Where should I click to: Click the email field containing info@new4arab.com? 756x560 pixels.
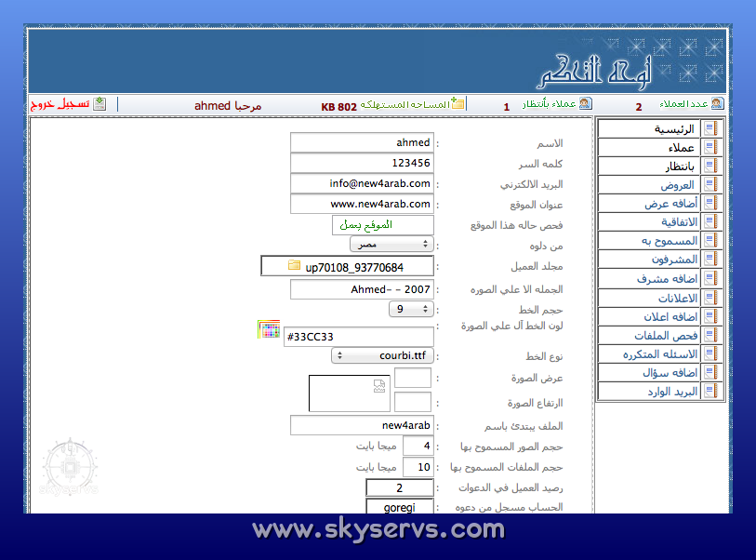click(362, 184)
